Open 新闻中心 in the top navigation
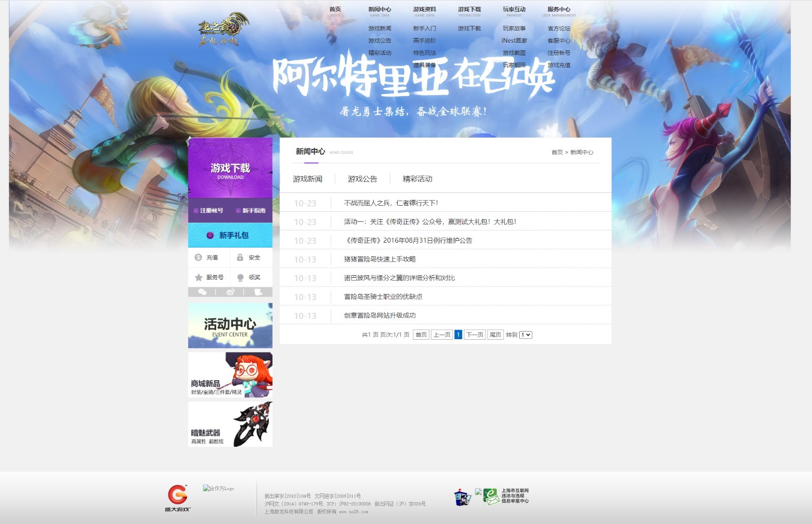This screenshot has width=812, height=524. [380, 9]
